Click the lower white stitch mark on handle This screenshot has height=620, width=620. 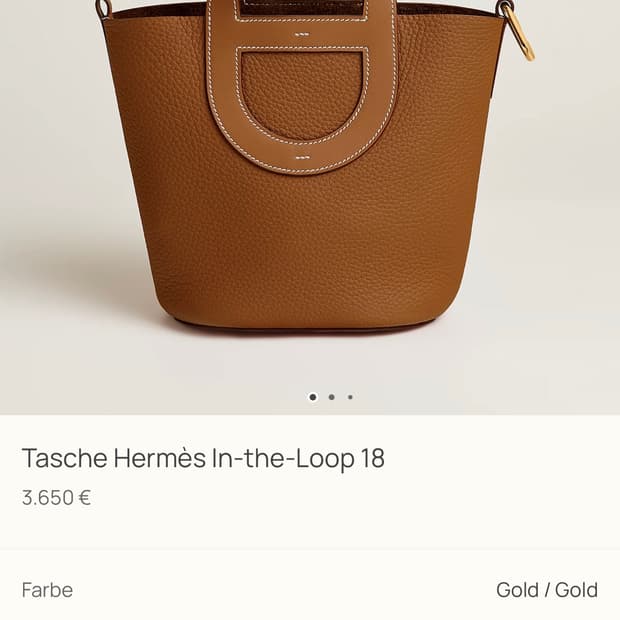point(303,158)
